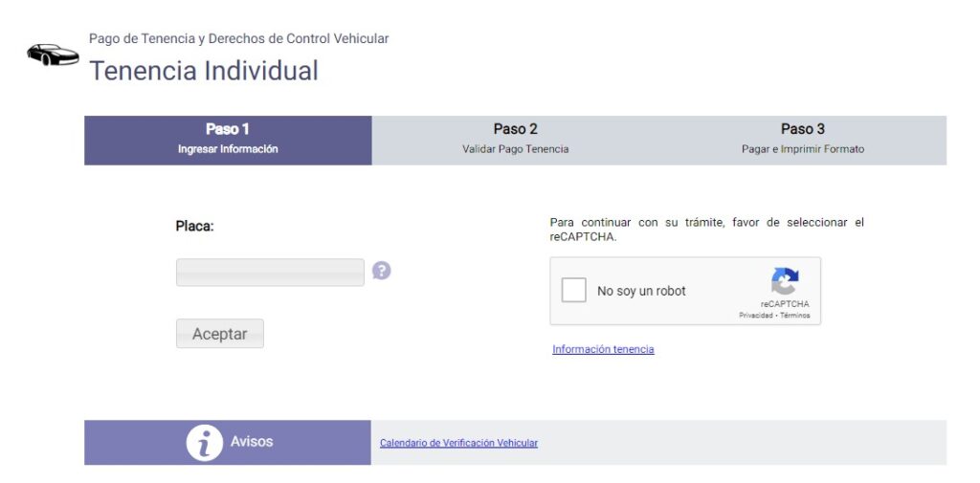The image size is (980, 483).
Task: Click the Placa field label
Action: point(195,226)
